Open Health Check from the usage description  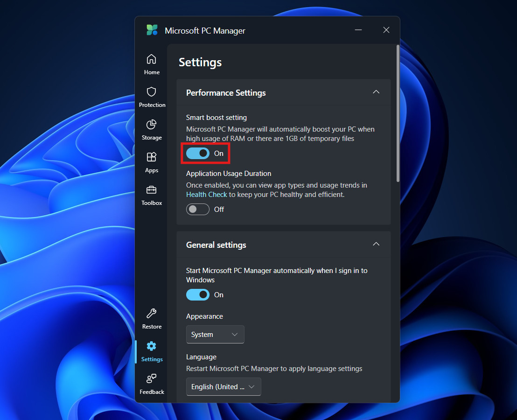click(206, 194)
